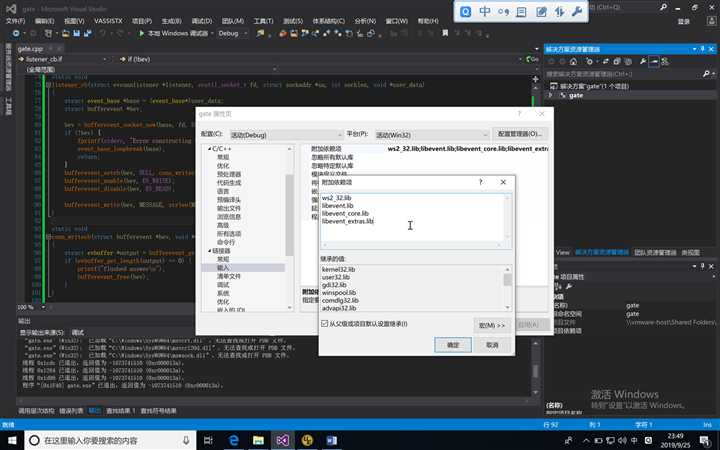720x450 pixels.
Task: Click the class diagram icon in Solution Explorer toolbar
Action: pyautogui.click(x=665, y=61)
